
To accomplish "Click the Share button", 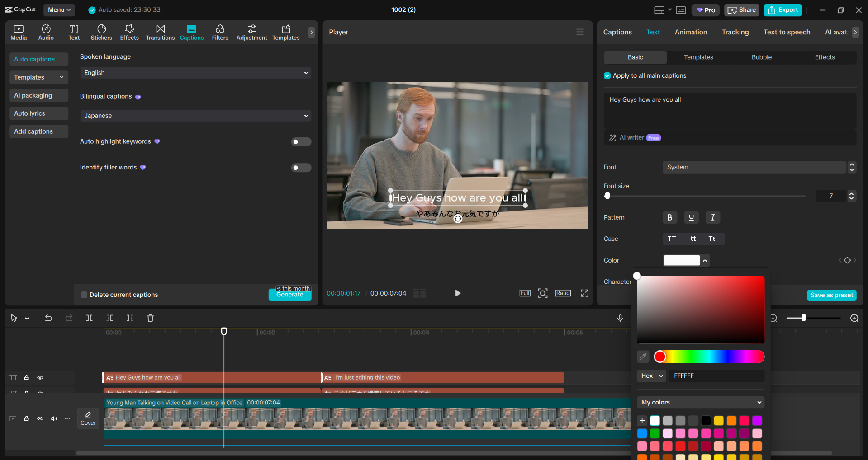I will pyautogui.click(x=742, y=10).
